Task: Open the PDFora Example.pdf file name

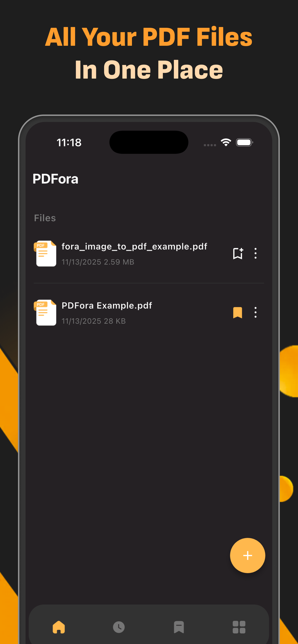Action: click(107, 305)
